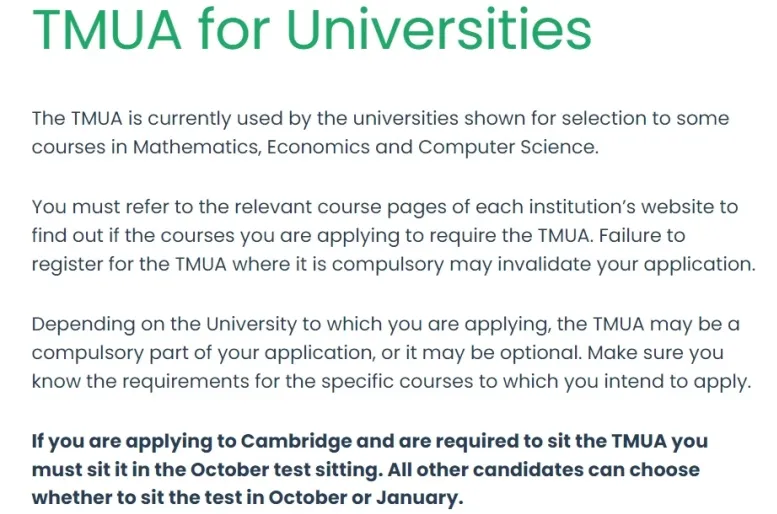This screenshot has height=514, width=777.
Task: Click the bold words 'October or January'
Action: [366, 498]
